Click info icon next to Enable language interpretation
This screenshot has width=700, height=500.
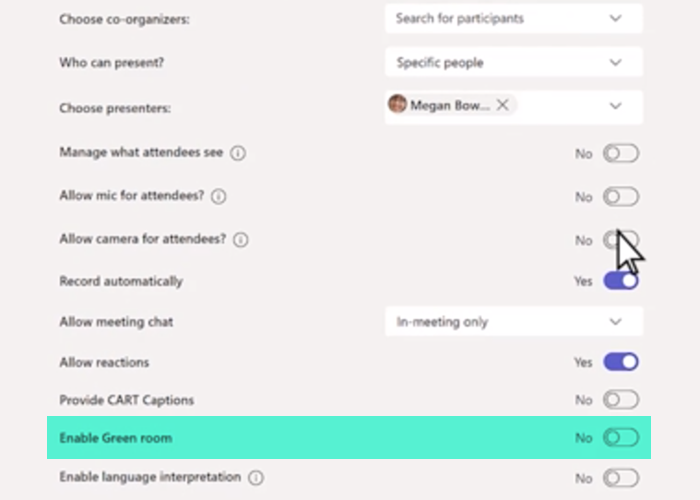coord(256,478)
